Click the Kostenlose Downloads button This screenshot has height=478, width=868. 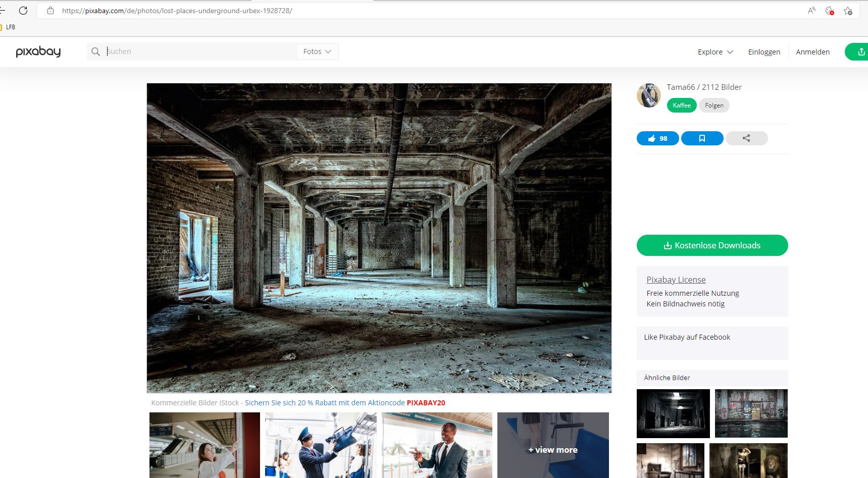(x=712, y=245)
